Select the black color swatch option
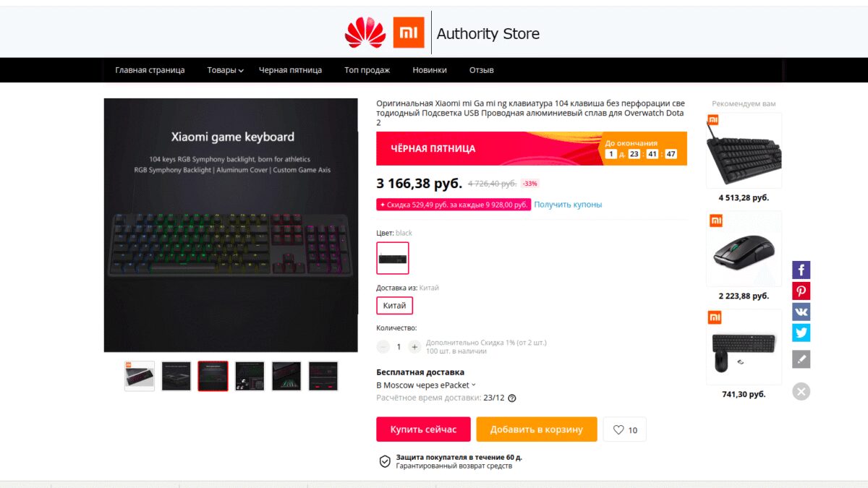The image size is (868, 488). [x=393, y=258]
